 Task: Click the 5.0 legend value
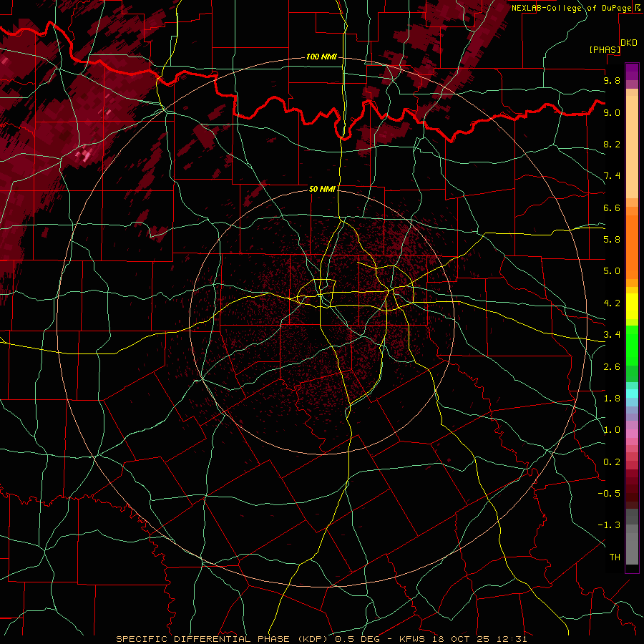[612, 271]
